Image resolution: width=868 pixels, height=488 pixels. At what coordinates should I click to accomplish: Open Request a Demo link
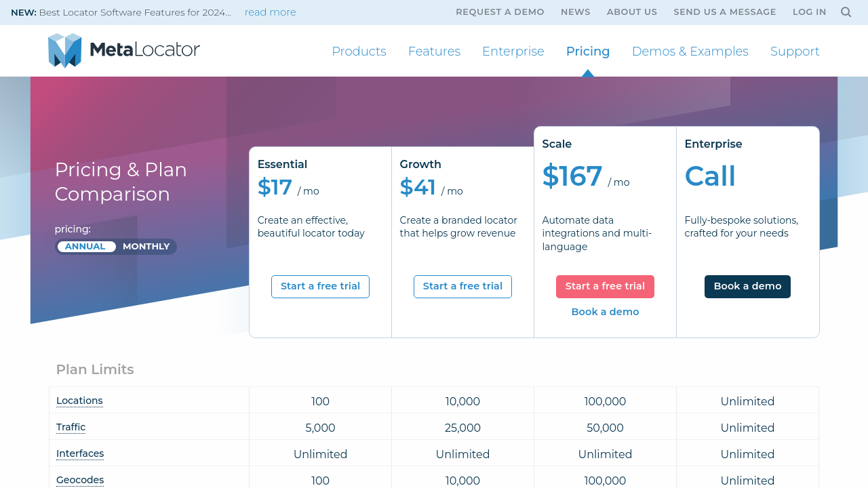(500, 12)
